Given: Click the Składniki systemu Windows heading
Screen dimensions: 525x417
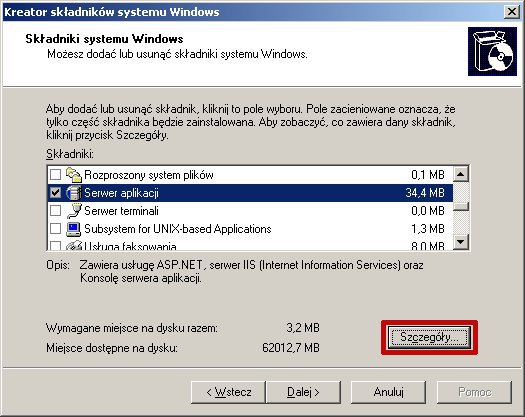Looking at the screenshot, I should click(104, 39).
